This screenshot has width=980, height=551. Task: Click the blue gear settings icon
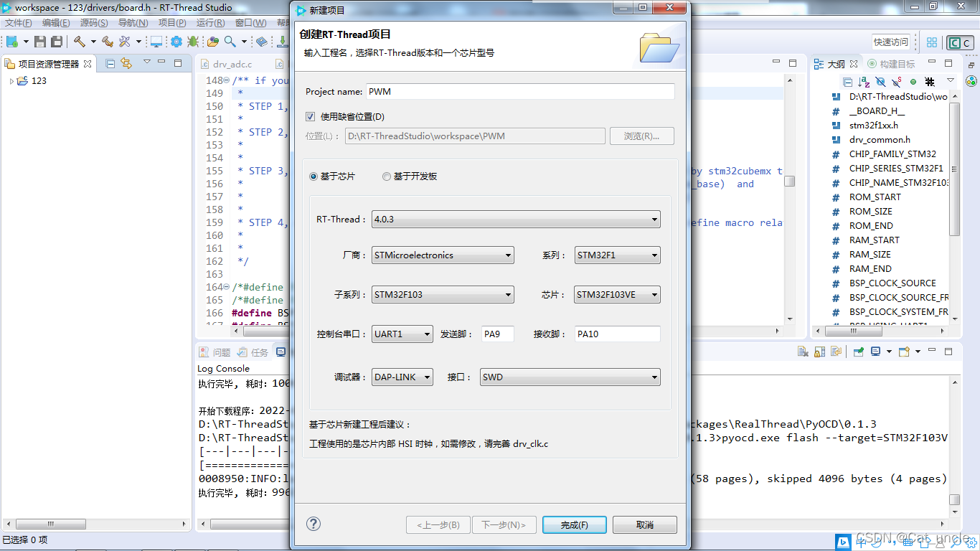tap(176, 42)
